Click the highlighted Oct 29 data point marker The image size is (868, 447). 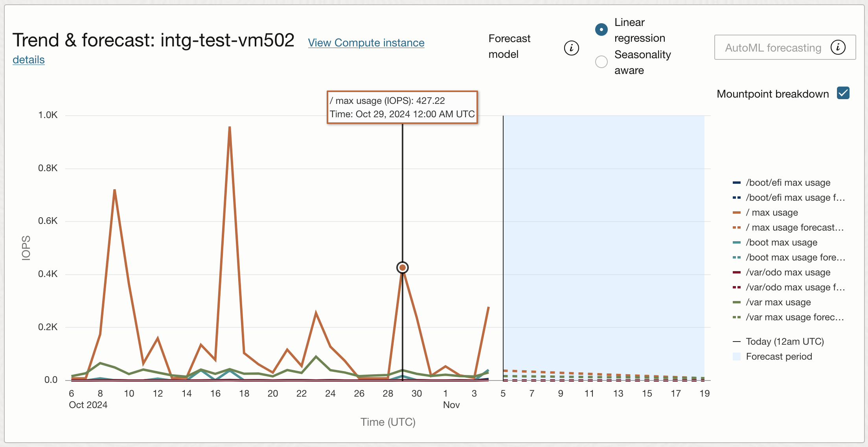pyautogui.click(x=402, y=268)
